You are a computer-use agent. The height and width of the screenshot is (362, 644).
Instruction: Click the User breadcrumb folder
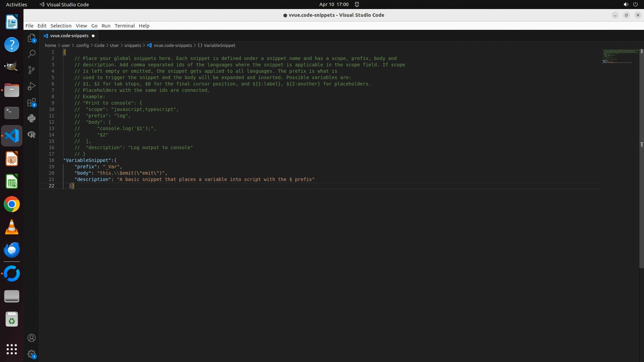(114, 45)
